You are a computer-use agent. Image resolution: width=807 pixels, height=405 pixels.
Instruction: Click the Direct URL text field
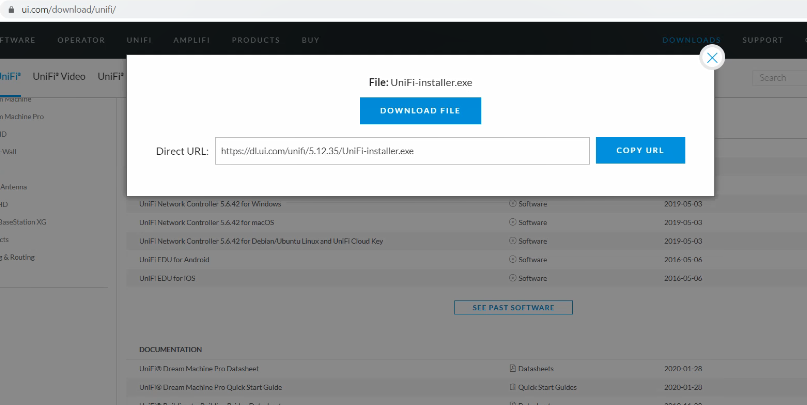[402, 151]
